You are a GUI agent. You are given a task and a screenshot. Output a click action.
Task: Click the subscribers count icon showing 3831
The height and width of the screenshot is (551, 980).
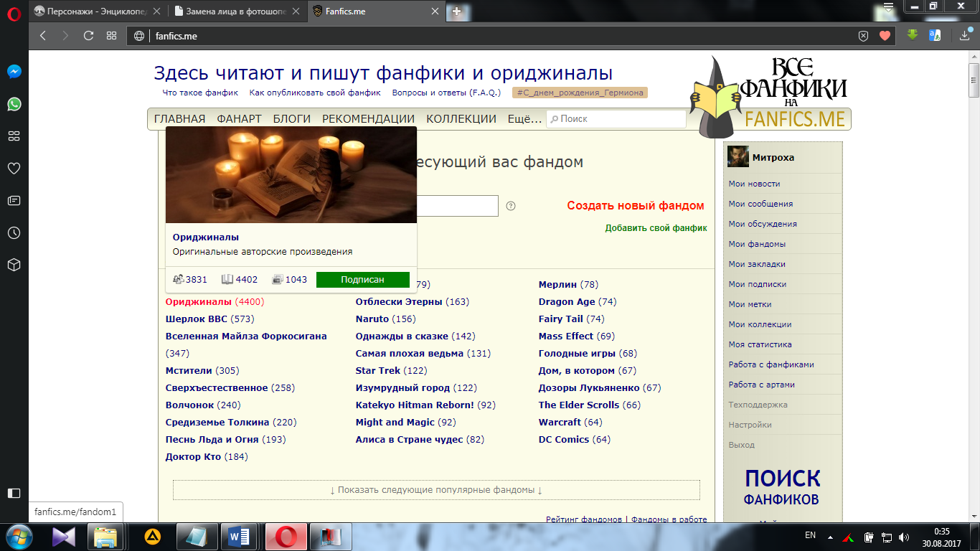[179, 280]
